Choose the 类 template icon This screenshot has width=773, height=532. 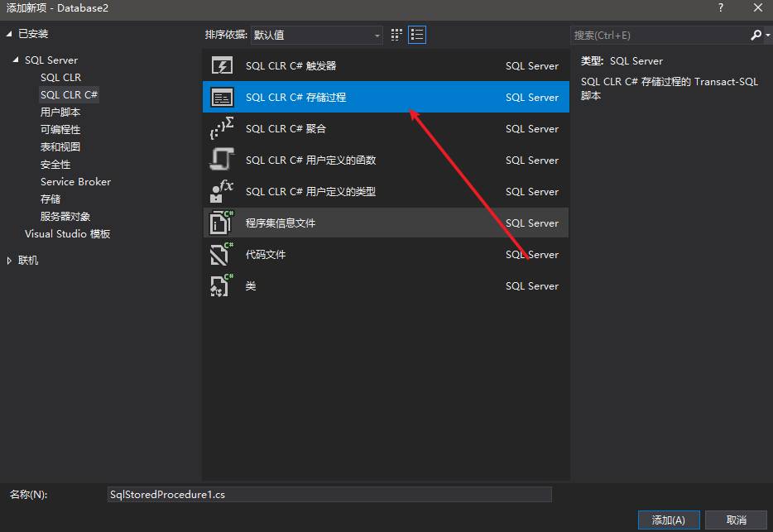pyautogui.click(x=222, y=286)
